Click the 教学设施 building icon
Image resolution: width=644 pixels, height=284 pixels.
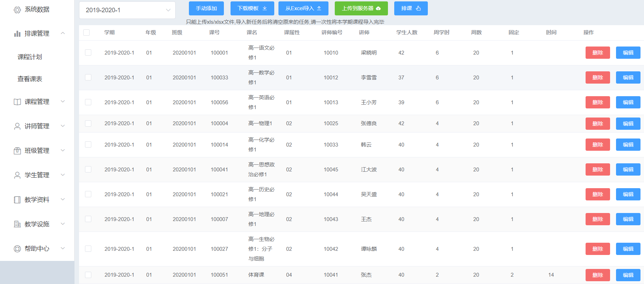(17, 224)
